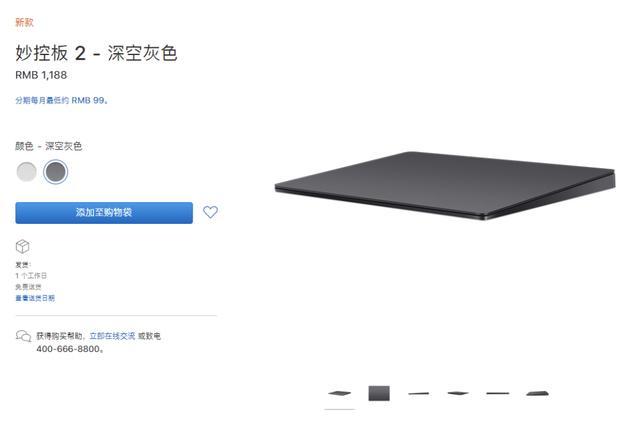This screenshot has height=428, width=640.
Task: Click the shipping box icon
Action: click(x=22, y=246)
